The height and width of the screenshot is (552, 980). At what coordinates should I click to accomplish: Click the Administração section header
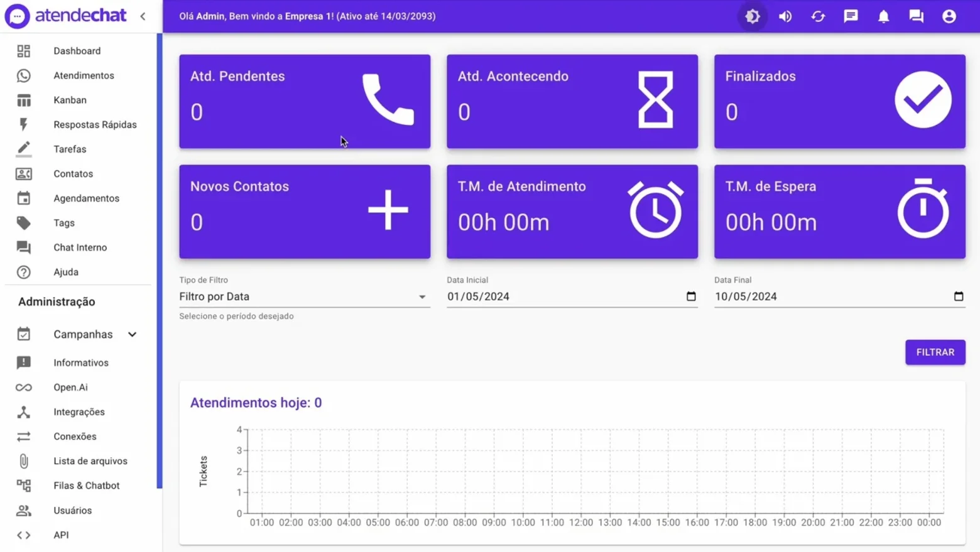click(57, 302)
